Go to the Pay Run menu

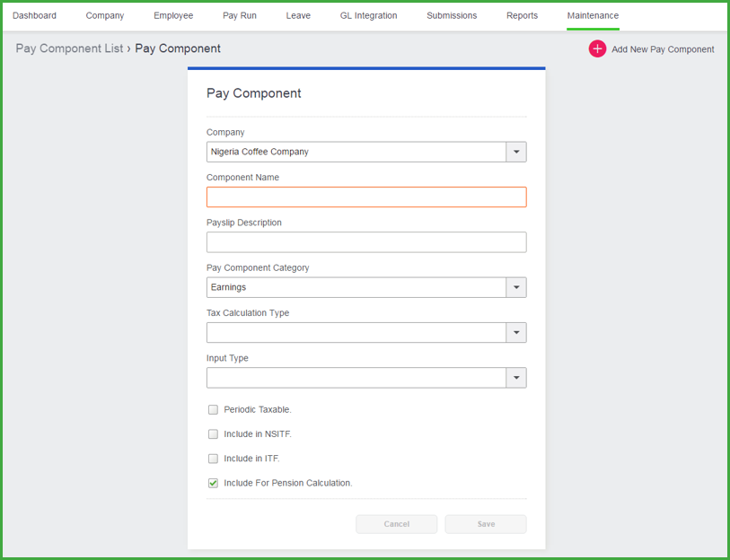[x=240, y=15]
